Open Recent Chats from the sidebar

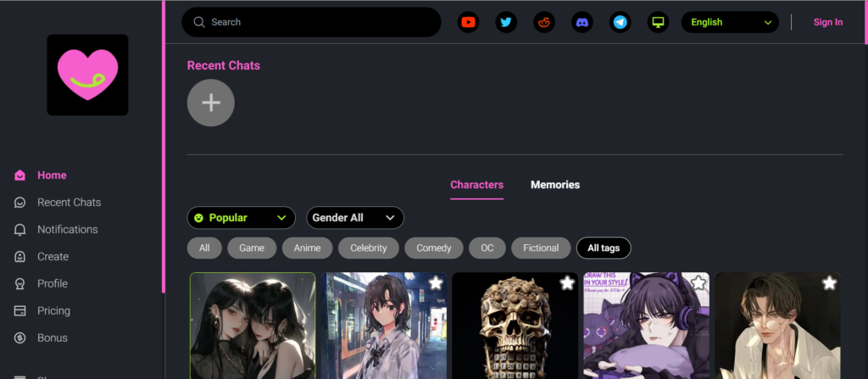click(x=70, y=203)
